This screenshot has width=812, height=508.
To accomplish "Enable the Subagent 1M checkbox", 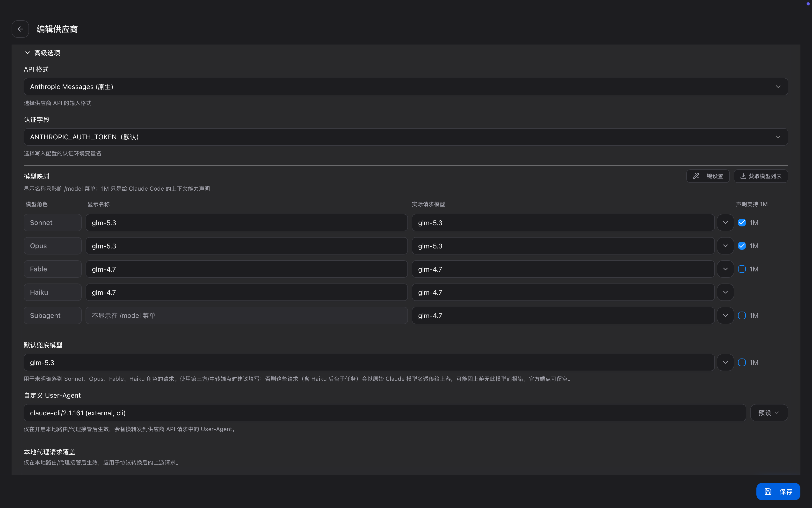I will (x=742, y=315).
